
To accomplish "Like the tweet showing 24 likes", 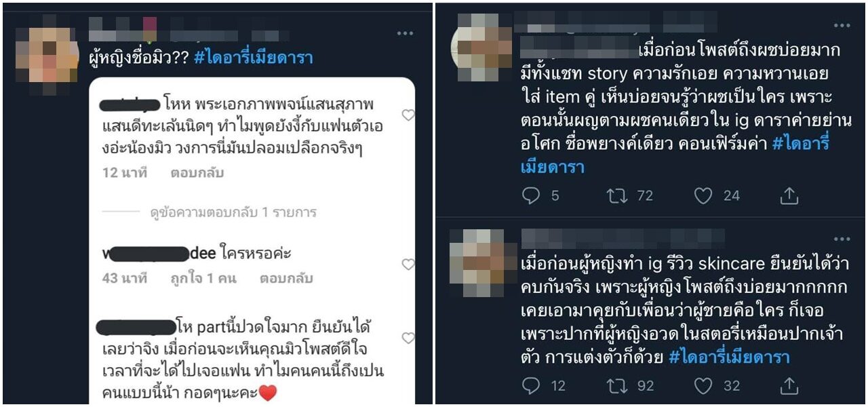I will (703, 196).
